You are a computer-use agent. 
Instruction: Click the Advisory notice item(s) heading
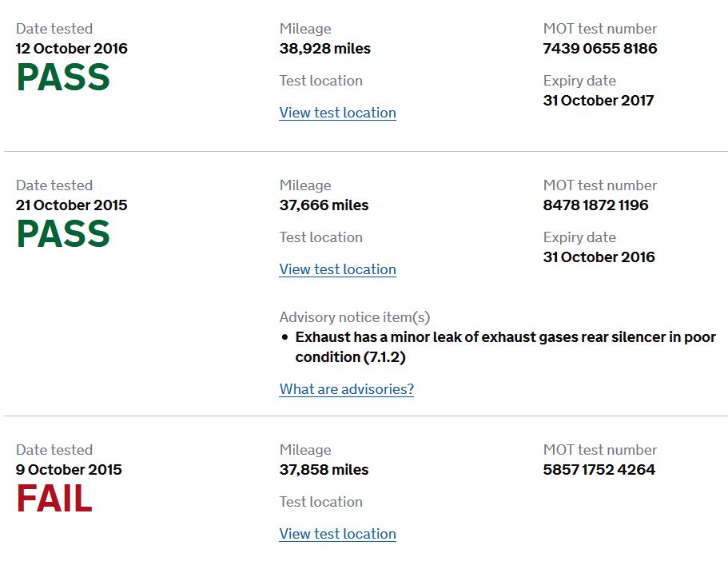[x=355, y=317]
